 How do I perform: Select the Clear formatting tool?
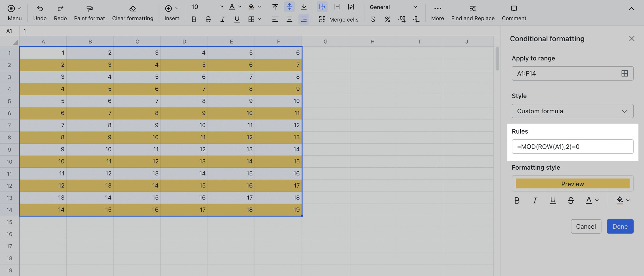coord(133,12)
